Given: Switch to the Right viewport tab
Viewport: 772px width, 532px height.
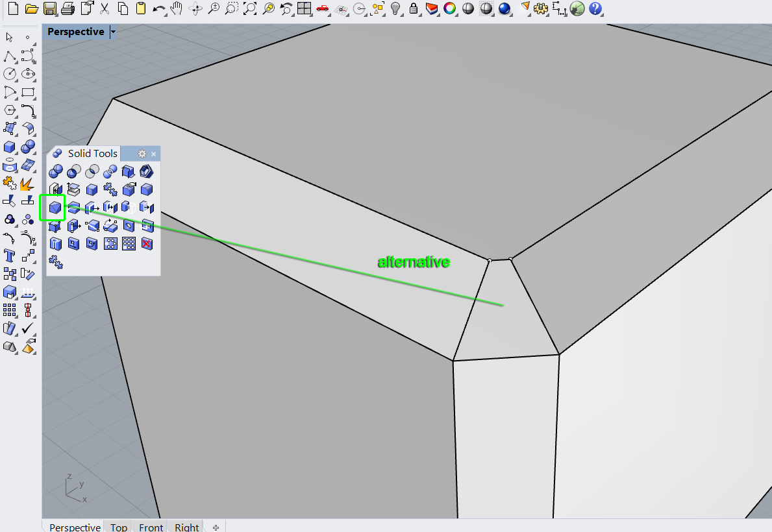Looking at the screenshot, I should click(x=186, y=527).
